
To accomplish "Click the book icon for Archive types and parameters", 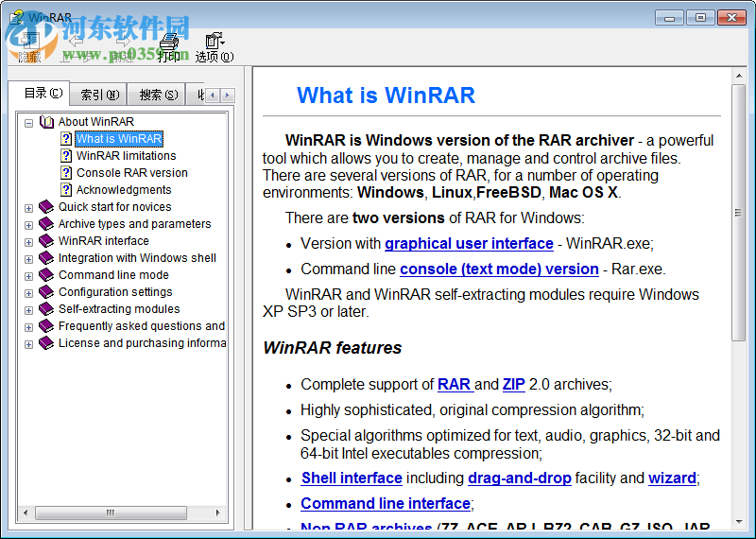I will pyautogui.click(x=46, y=224).
